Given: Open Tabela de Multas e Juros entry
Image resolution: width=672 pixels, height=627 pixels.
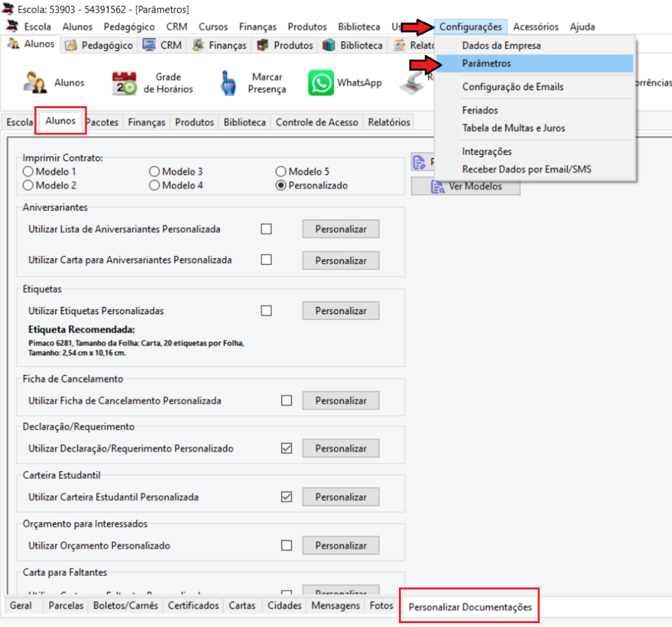Looking at the screenshot, I should [x=534, y=128].
